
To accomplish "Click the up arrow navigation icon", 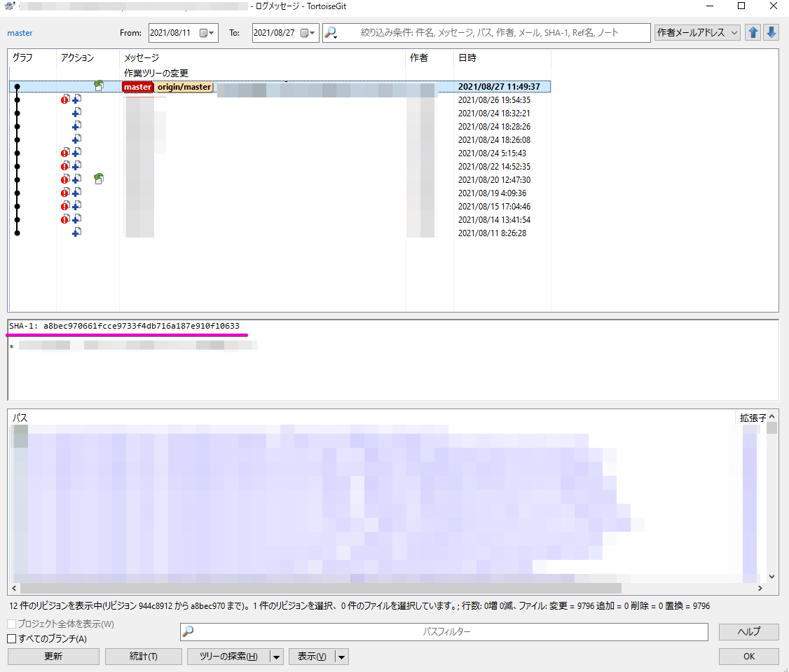I will coord(753,33).
